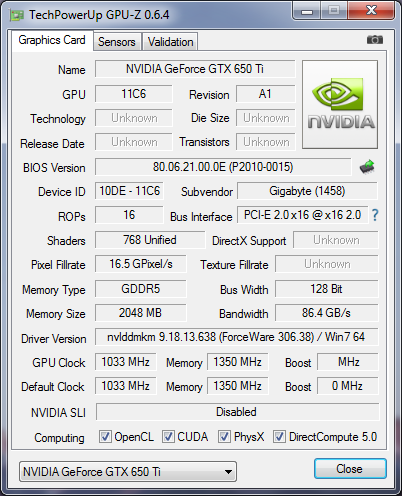Click the NVIDIA logo image
Image resolution: width=402 pixels, height=496 pixels.
tap(340, 104)
